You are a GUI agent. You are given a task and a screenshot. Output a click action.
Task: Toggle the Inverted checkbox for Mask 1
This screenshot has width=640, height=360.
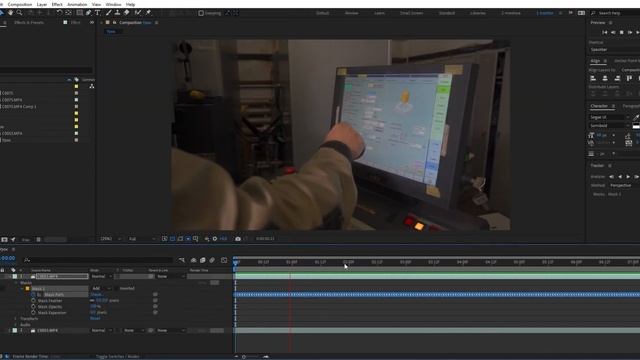117,288
